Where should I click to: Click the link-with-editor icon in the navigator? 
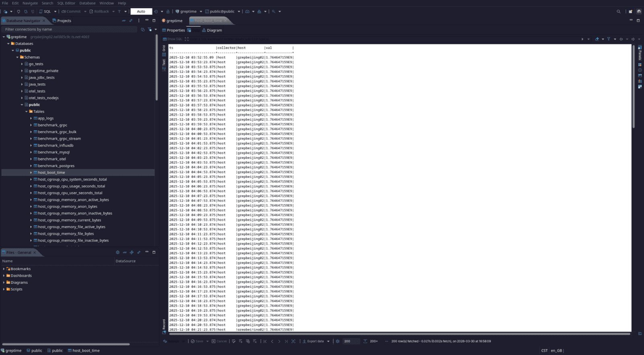[x=131, y=21]
